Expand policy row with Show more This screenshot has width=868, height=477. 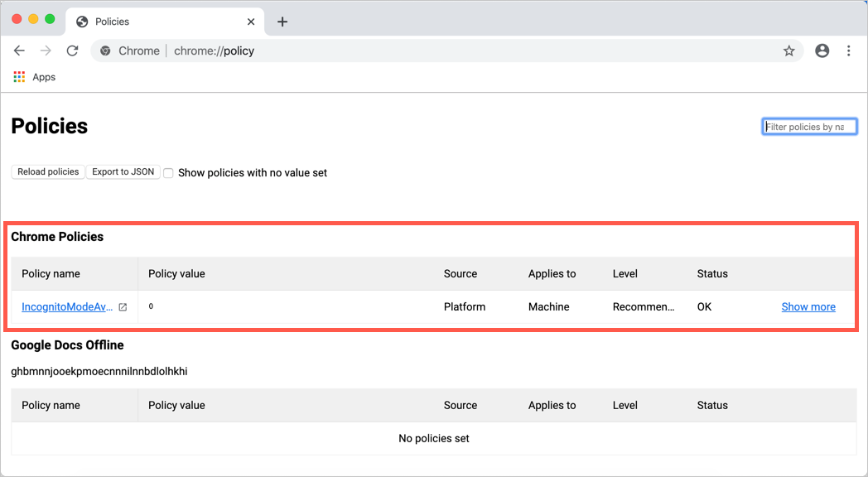(808, 306)
